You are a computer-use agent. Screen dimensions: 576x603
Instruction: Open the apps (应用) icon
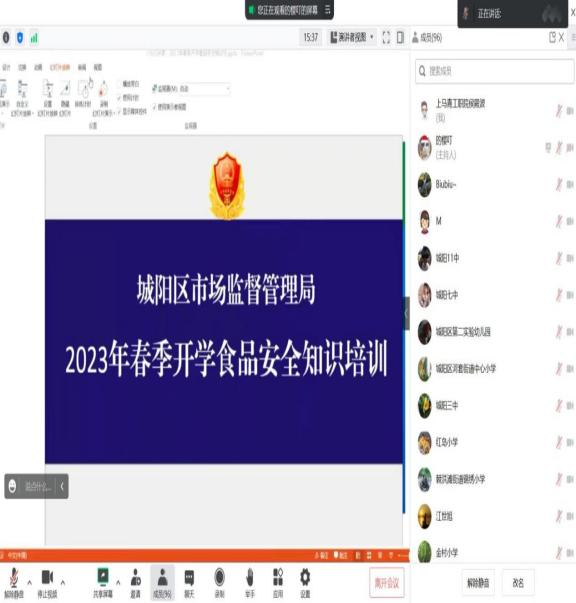coord(278,577)
